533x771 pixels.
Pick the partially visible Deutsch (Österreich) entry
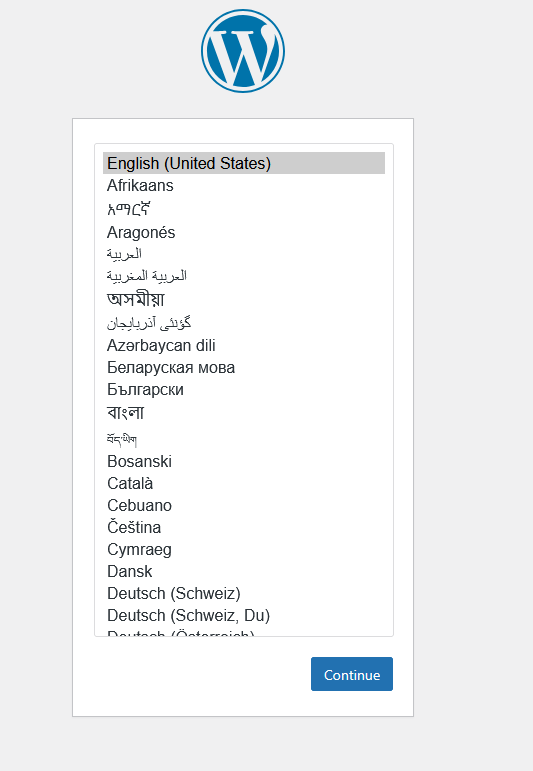(x=244, y=632)
